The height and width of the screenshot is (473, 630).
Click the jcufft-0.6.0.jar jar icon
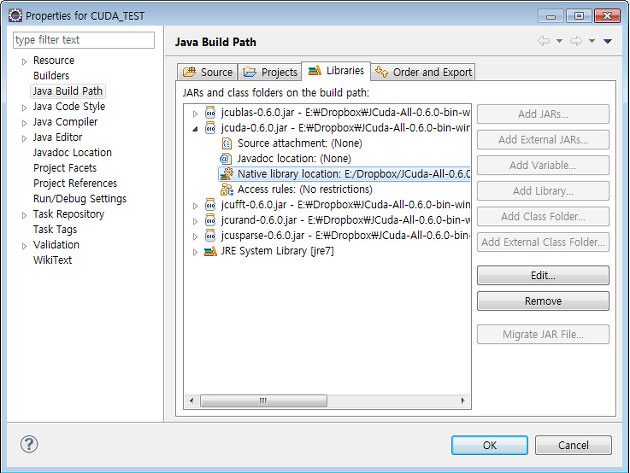[x=210, y=205]
